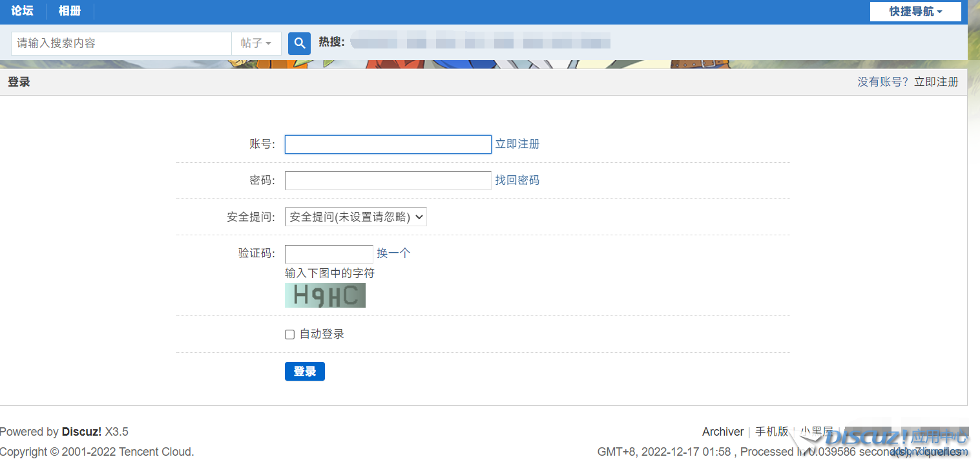The width and height of the screenshot is (980, 468).
Task: Click 找回密码 link beside password field
Action: [x=517, y=180]
